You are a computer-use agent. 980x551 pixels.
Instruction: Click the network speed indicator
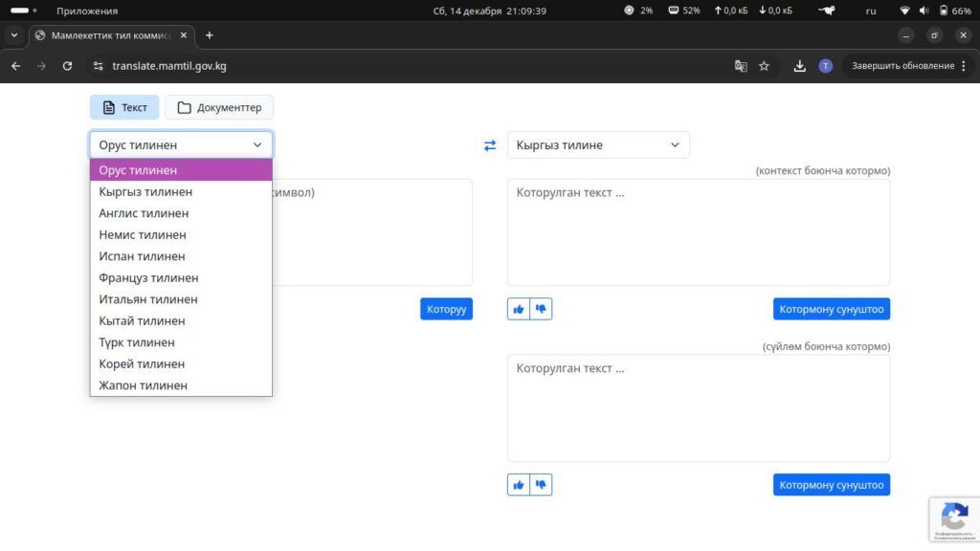click(x=753, y=11)
